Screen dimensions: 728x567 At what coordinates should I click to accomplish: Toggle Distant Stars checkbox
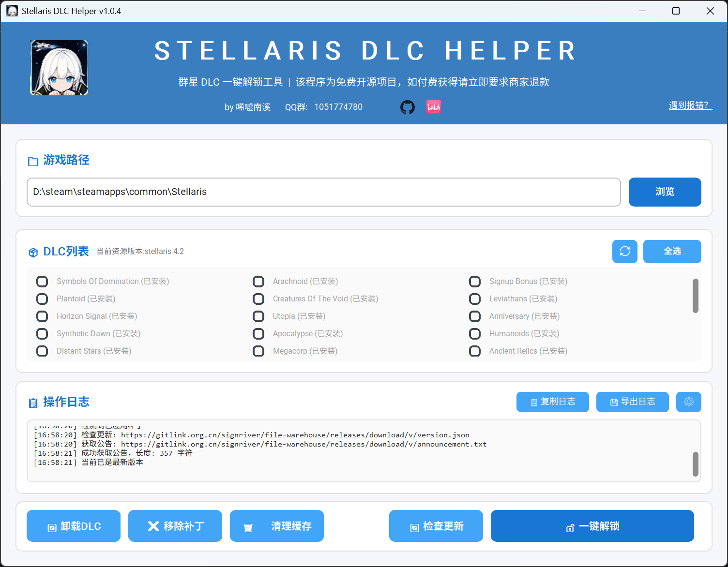click(43, 351)
